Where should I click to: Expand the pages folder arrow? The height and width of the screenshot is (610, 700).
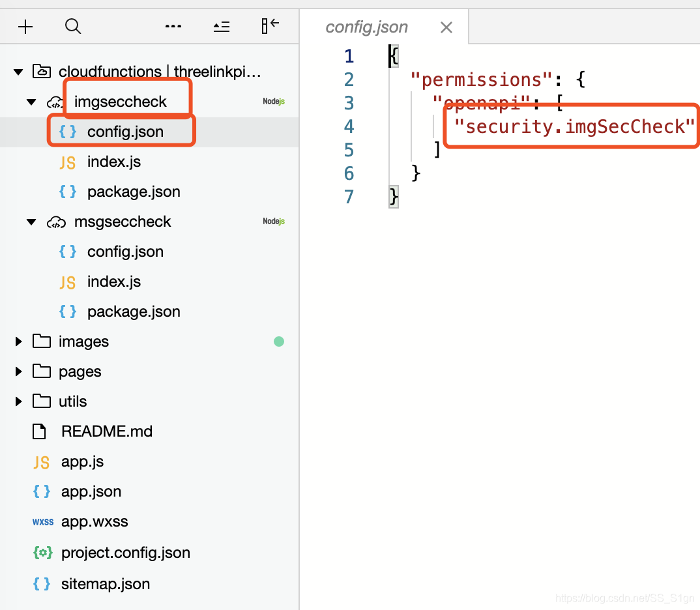click(18, 371)
